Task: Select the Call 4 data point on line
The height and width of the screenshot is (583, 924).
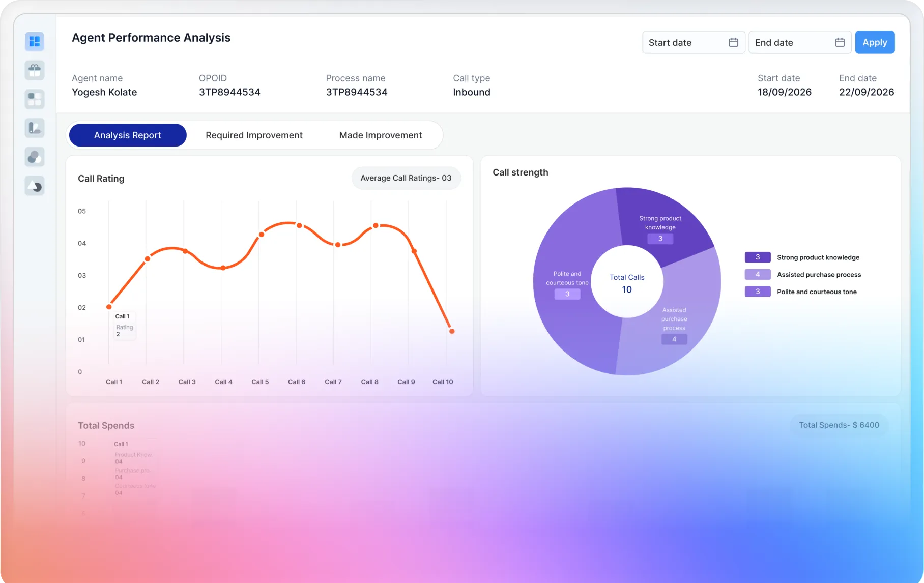Action: click(x=223, y=268)
